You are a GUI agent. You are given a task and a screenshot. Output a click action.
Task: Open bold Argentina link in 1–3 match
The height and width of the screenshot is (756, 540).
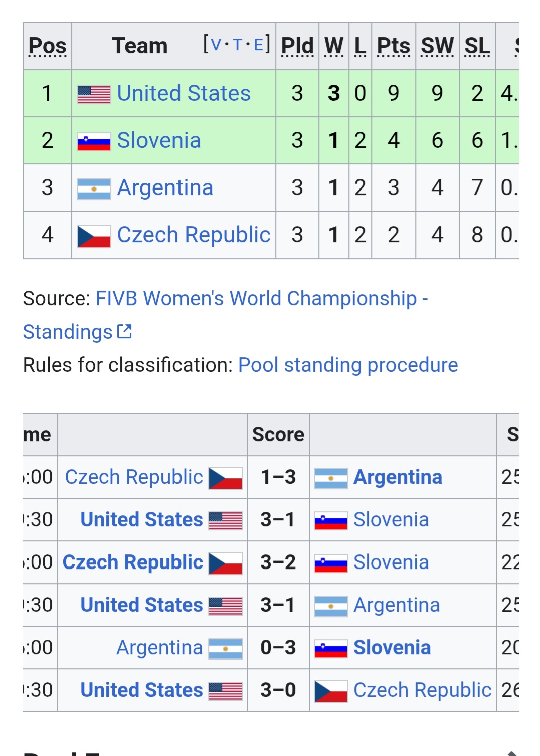(398, 477)
